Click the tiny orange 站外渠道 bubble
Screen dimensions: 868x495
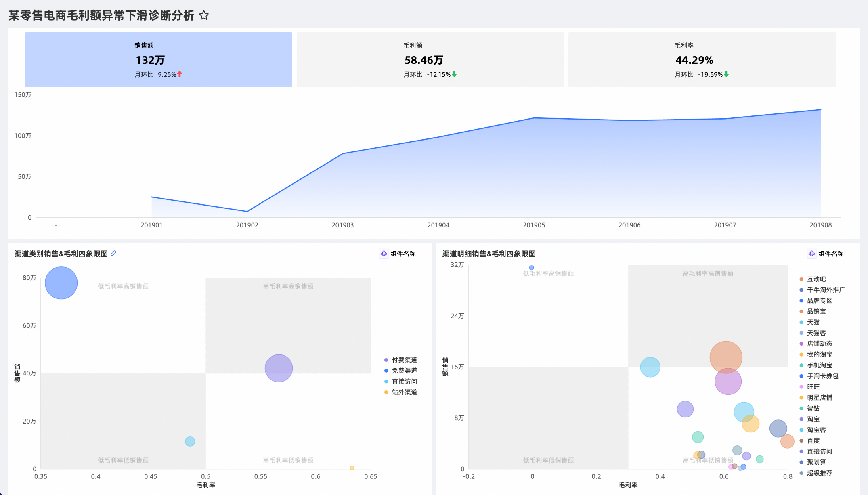point(352,468)
